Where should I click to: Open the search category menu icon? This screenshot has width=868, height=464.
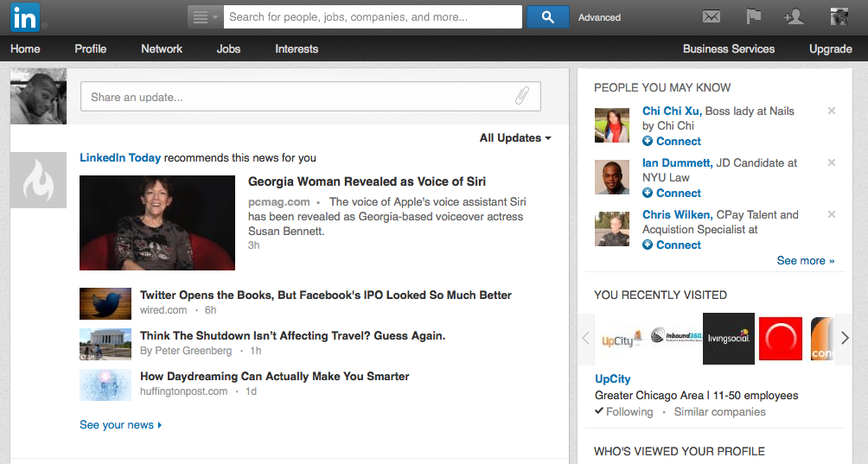pos(206,17)
